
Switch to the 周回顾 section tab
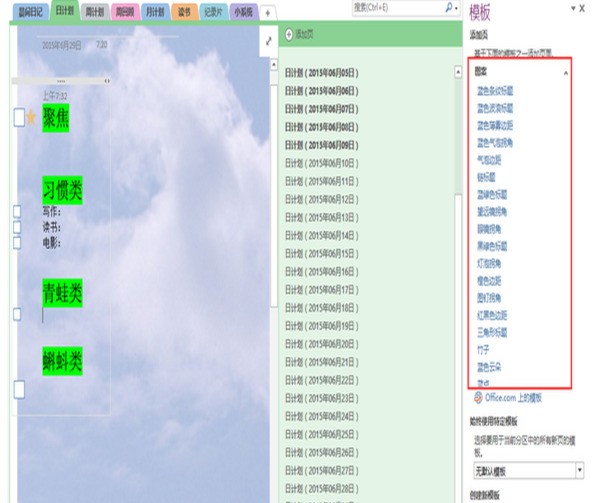(x=125, y=12)
